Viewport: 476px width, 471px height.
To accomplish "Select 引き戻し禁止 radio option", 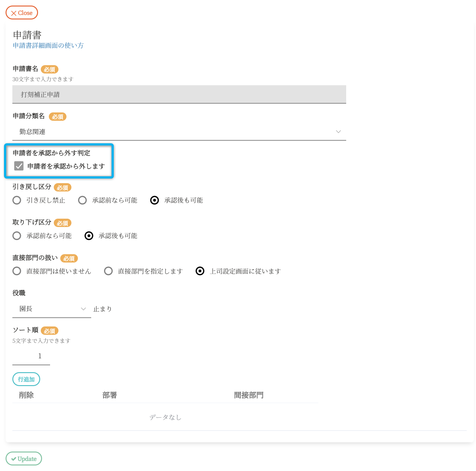I will click(17, 200).
